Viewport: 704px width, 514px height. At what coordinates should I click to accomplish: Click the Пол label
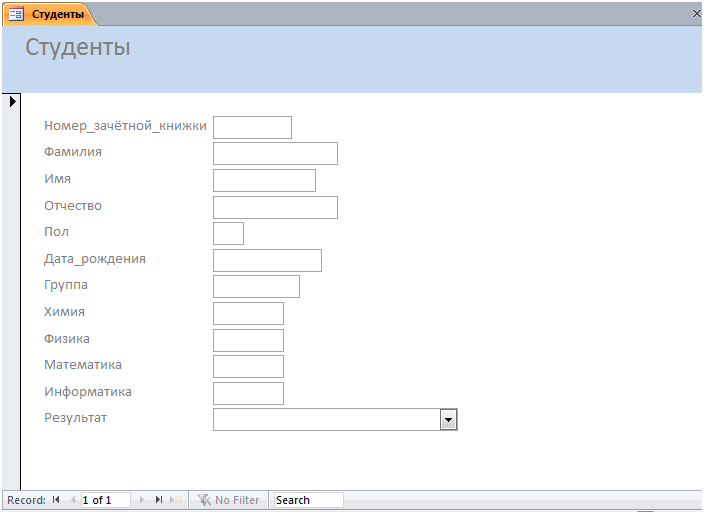[56, 232]
